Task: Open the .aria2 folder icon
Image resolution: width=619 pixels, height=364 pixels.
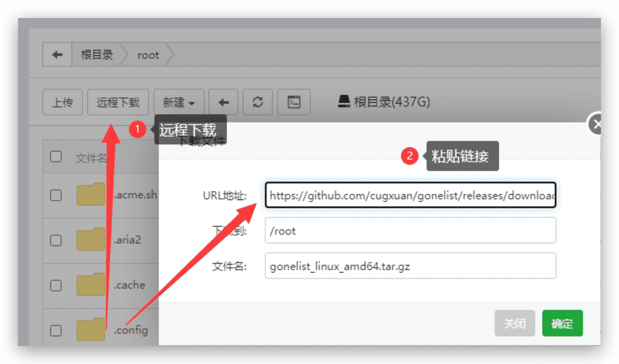Action: [x=91, y=240]
